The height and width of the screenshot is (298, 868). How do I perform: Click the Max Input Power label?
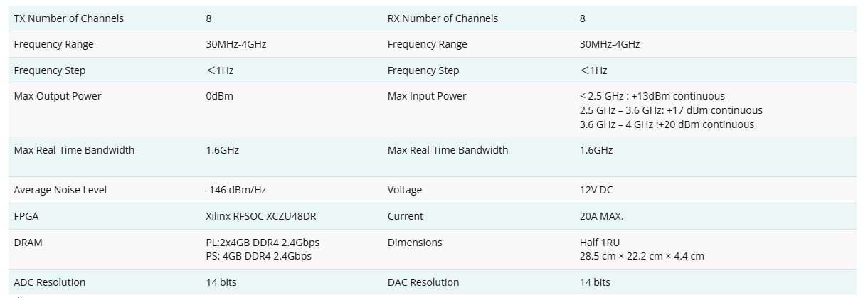427,96
